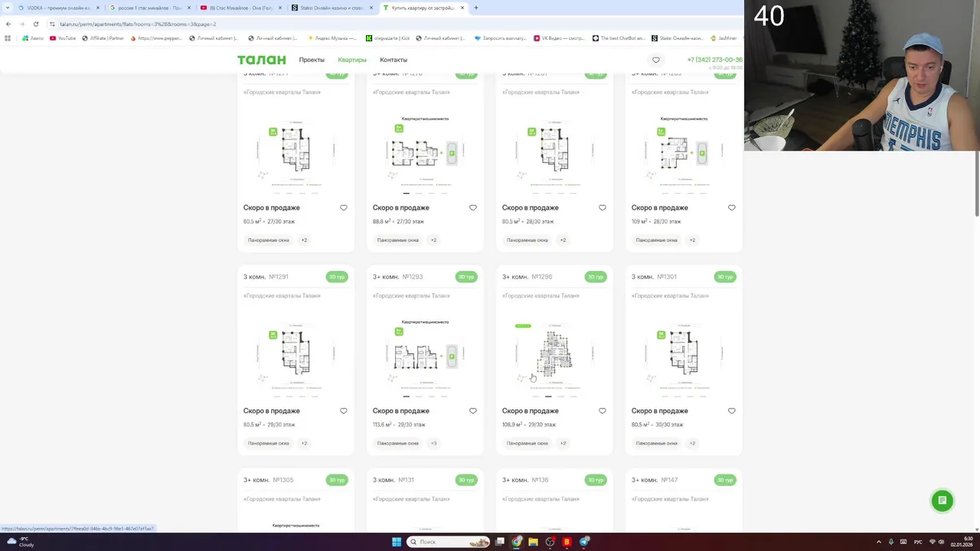Screen dimensions: 980x551
Task: Open the red B app on taskbar
Action: click(567, 542)
